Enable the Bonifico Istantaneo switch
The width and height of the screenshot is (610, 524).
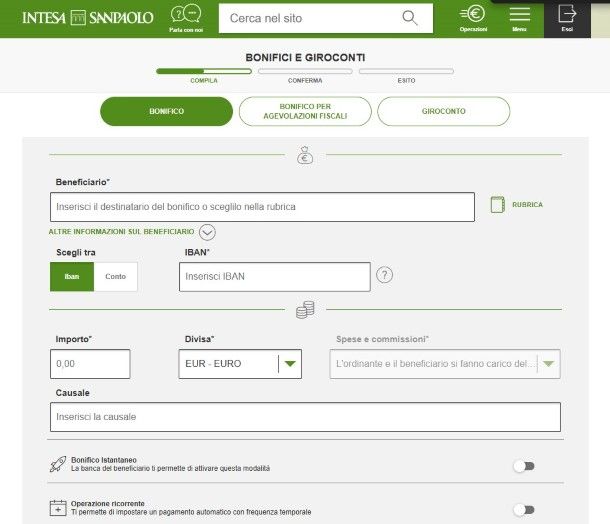pos(524,466)
